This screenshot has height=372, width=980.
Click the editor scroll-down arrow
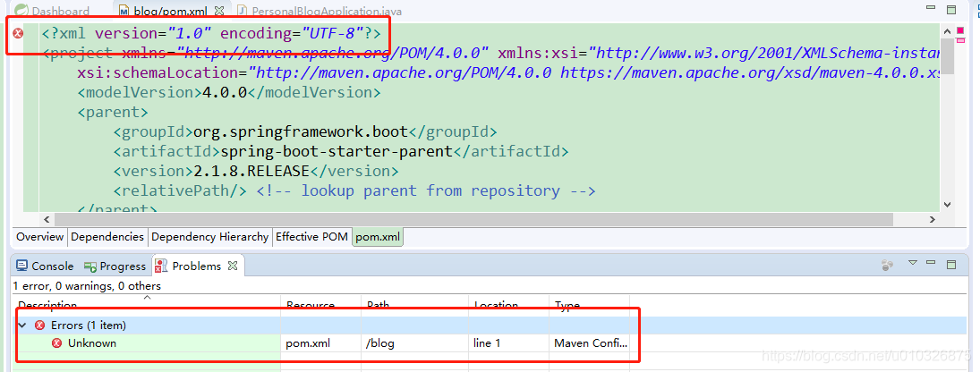coord(947,204)
